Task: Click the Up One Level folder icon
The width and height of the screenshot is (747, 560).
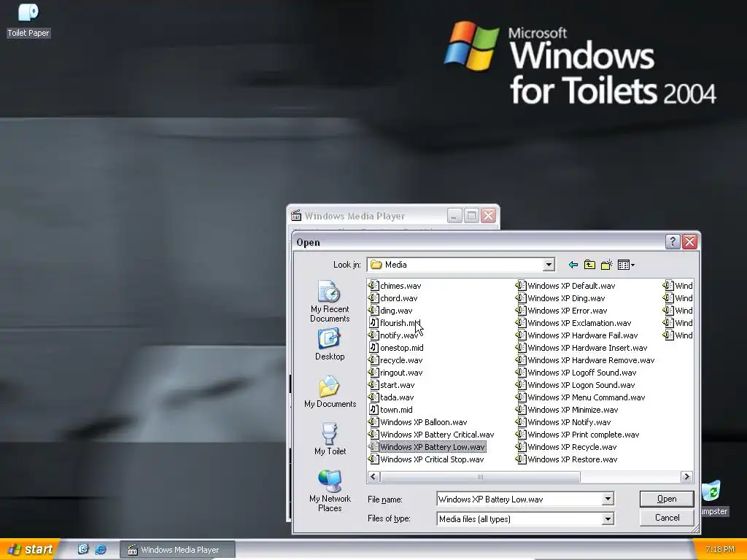Action: point(589,265)
